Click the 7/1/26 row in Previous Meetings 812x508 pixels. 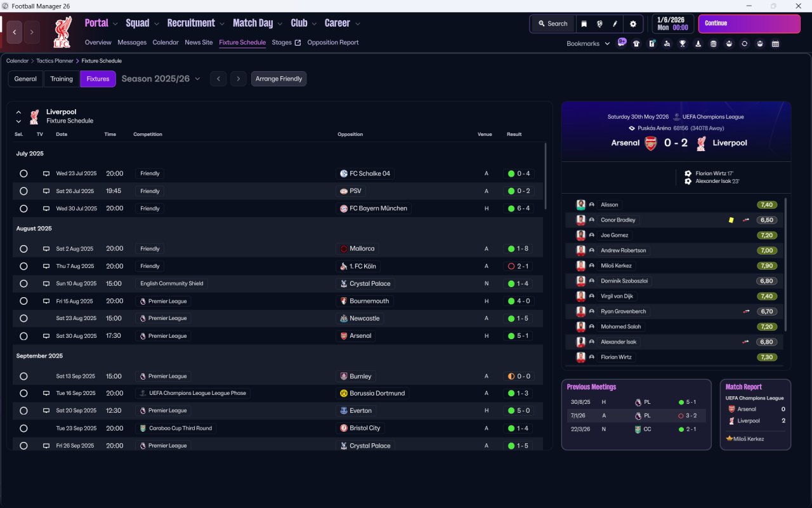(x=636, y=416)
